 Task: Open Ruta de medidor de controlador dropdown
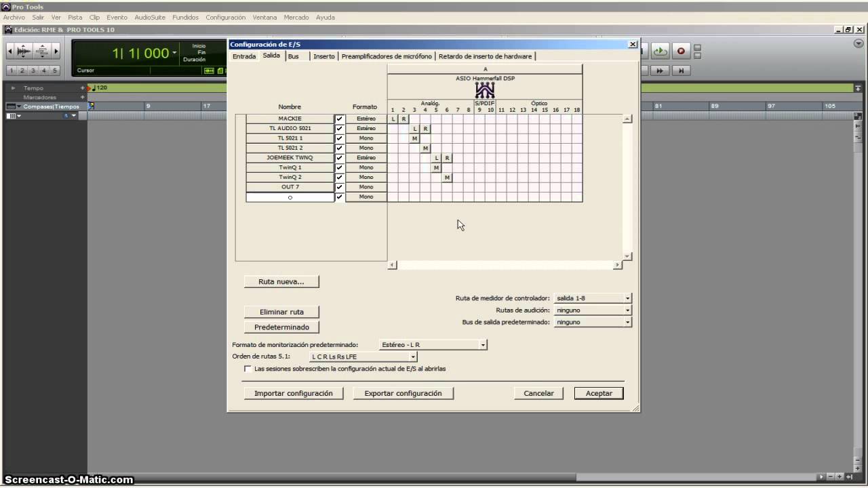pos(593,298)
